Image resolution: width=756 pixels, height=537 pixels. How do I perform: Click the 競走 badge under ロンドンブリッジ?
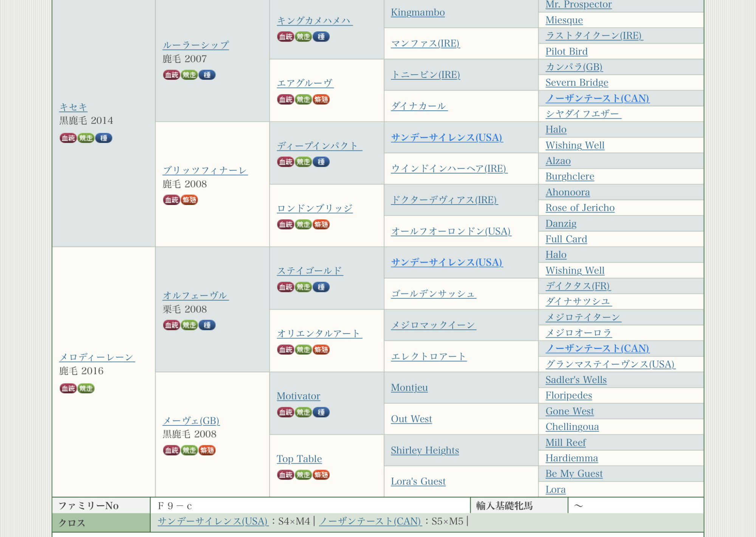[303, 224]
